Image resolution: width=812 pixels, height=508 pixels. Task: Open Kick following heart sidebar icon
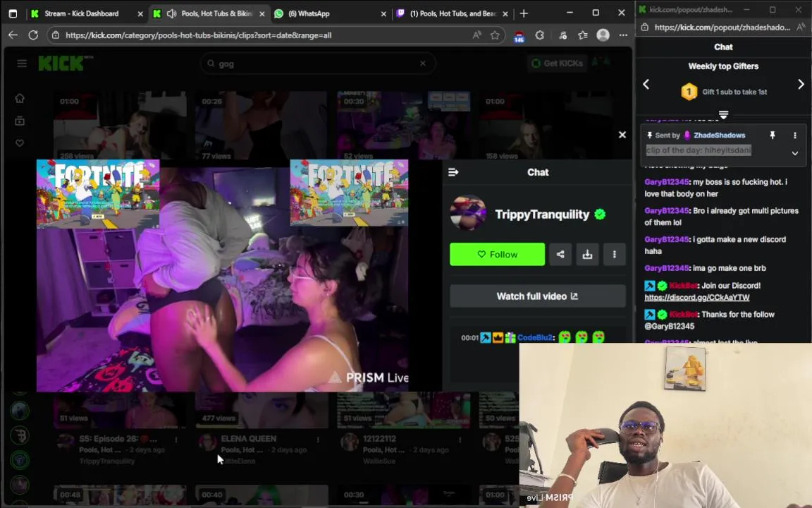20,143
